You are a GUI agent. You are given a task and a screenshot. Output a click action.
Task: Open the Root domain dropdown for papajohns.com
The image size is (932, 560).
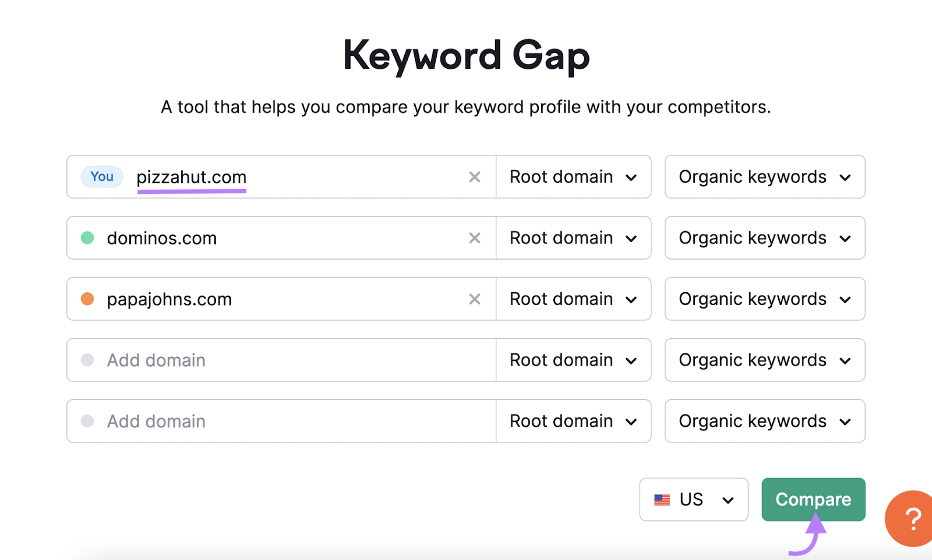(573, 299)
